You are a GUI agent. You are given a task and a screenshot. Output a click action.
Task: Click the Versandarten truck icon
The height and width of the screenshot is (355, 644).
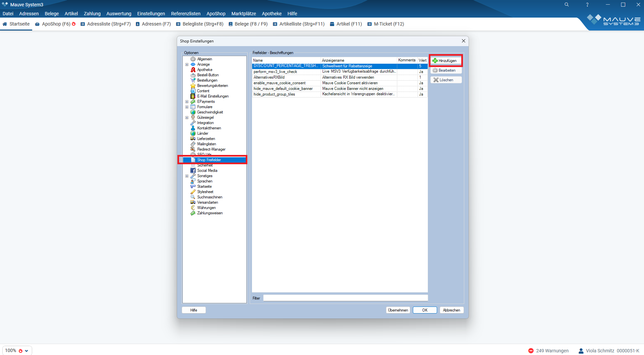(x=193, y=202)
